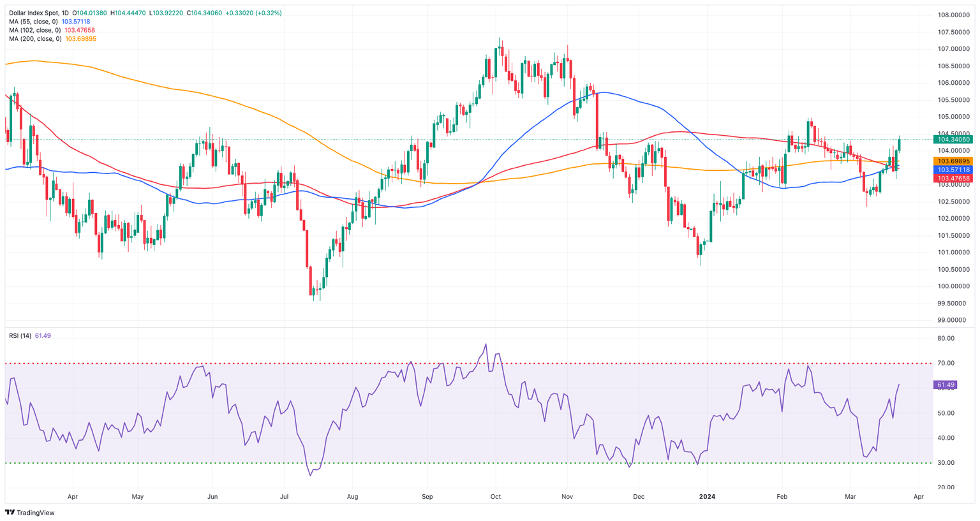The image size is (980, 521).
Task: Select the Feb label on time axis
Action: 781,496
